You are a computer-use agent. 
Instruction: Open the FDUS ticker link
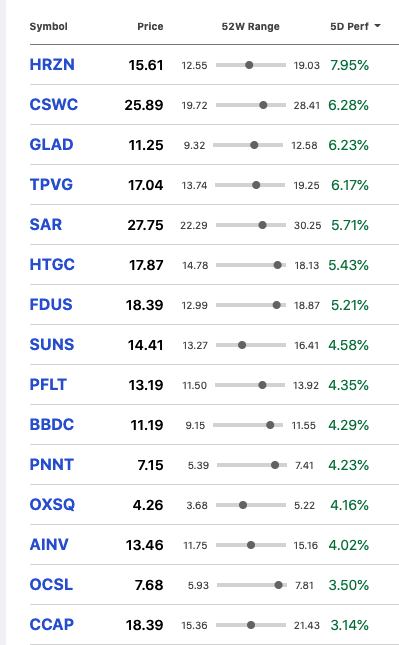pyautogui.click(x=51, y=305)
